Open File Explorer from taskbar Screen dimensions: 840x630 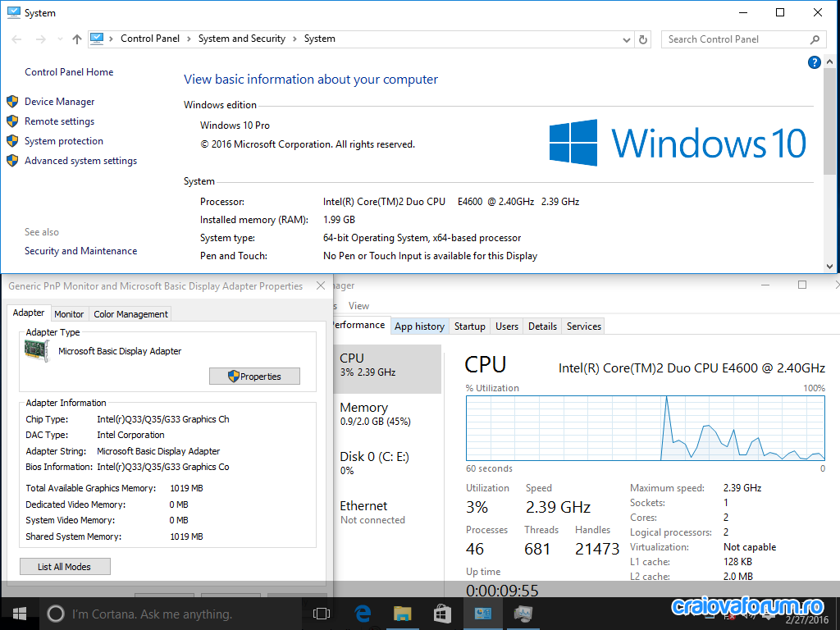[402, 614]
